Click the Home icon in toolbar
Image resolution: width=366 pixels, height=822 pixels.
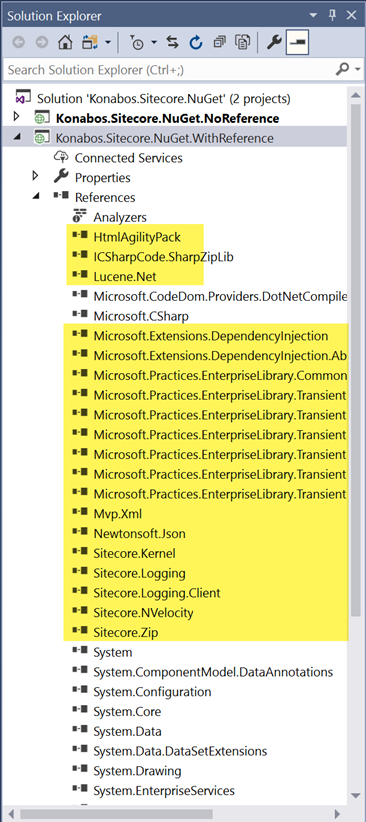pos(65,43)
